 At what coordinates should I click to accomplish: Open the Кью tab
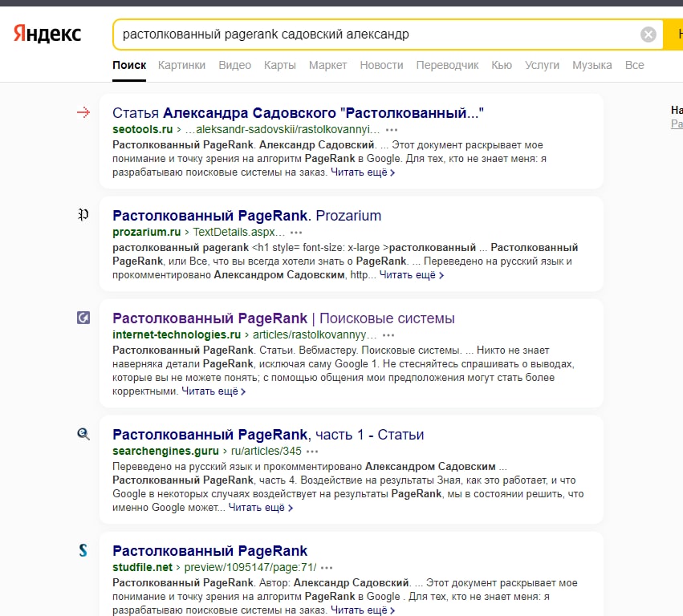tap(502, 65)
